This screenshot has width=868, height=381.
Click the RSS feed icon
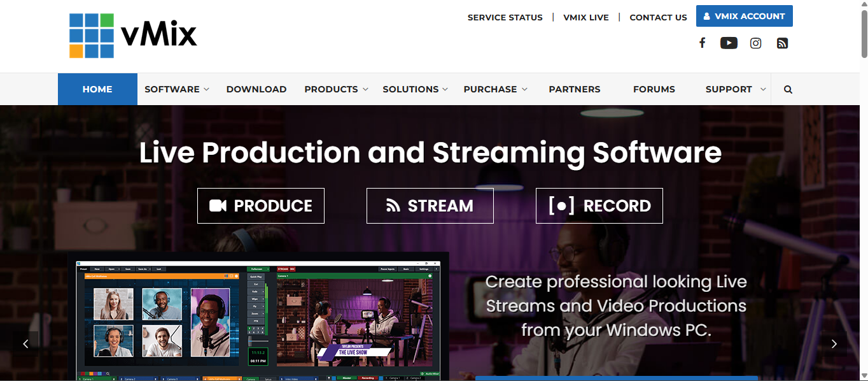click(782, 42)
